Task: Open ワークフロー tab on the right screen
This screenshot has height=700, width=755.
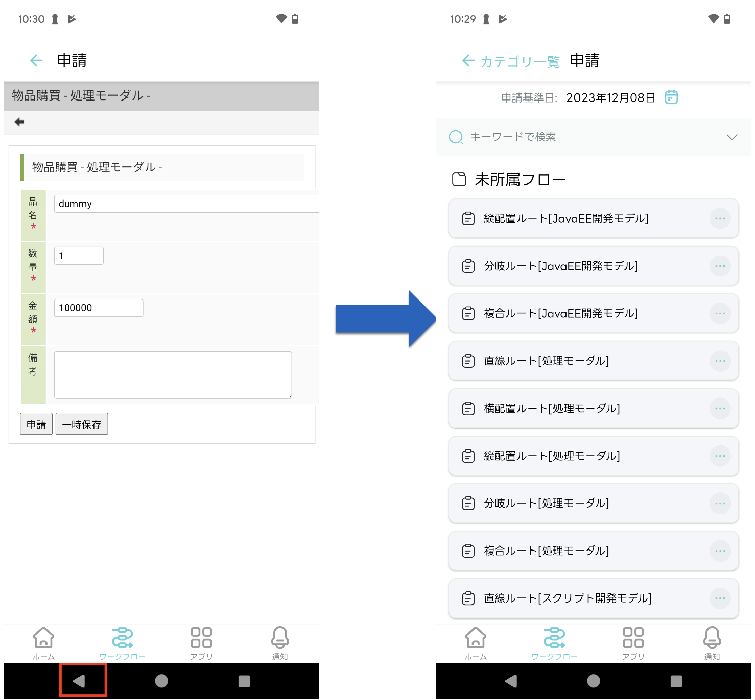Action: [554, 643]
